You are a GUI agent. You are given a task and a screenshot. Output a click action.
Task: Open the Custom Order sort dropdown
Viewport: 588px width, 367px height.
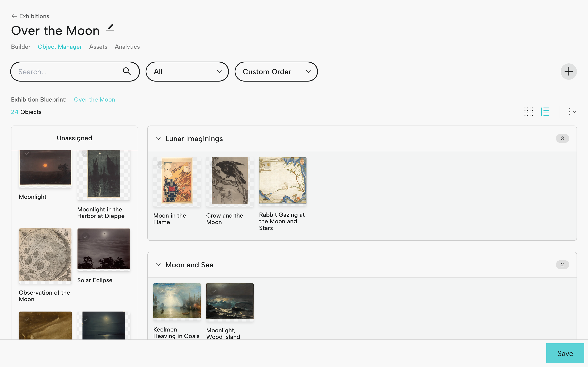coord(276,72)
